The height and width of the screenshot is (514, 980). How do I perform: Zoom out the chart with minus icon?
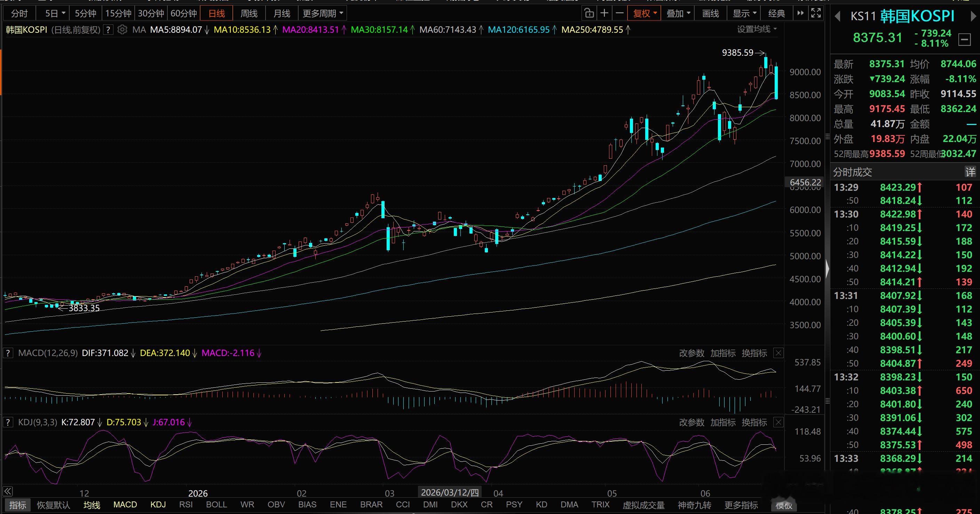[620, 14]
